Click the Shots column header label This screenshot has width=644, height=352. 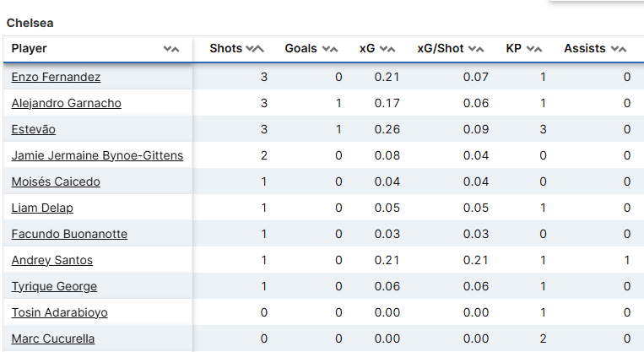[225, 49]
